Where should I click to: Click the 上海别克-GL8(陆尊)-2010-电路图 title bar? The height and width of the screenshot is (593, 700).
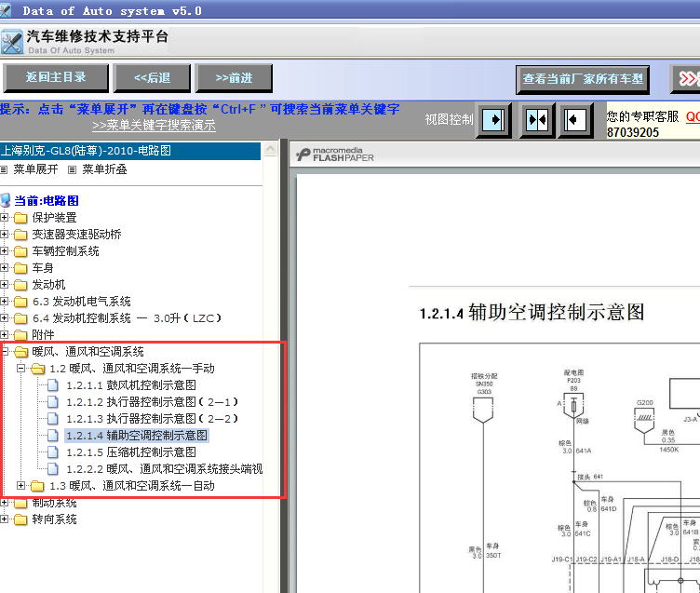pos(130,151)
